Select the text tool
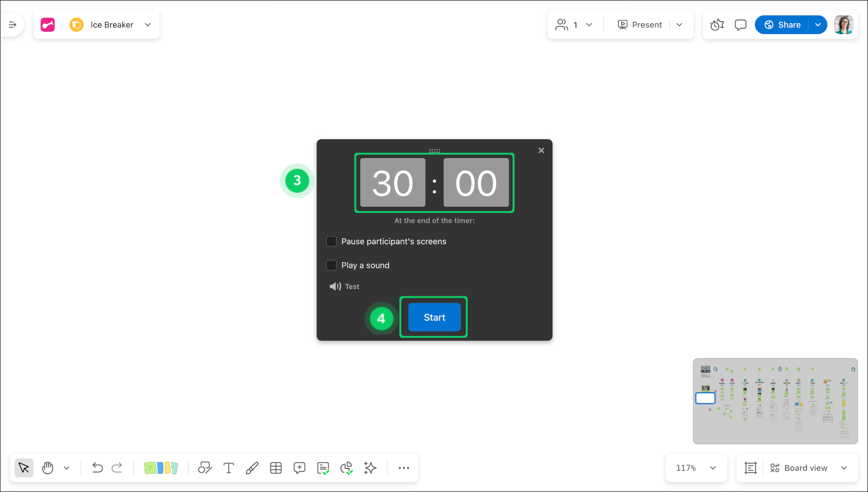 (x=228, y=467)
